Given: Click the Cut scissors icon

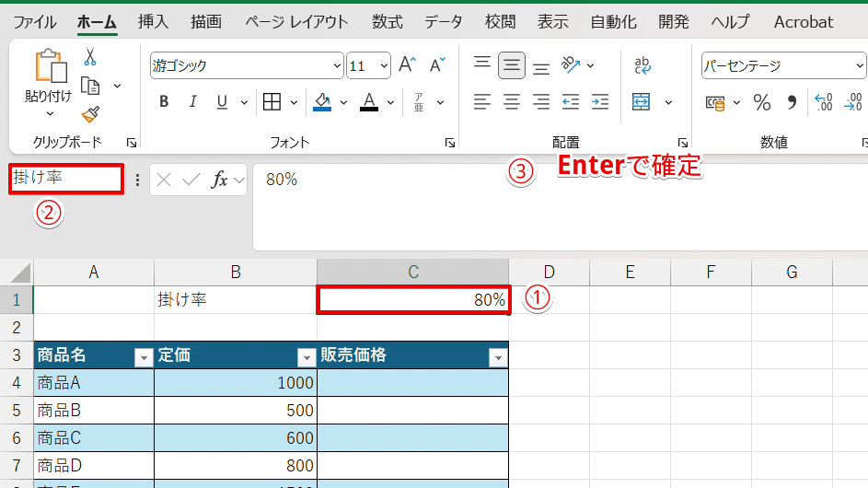Looking at the screenshot, I should click(90, 56).
